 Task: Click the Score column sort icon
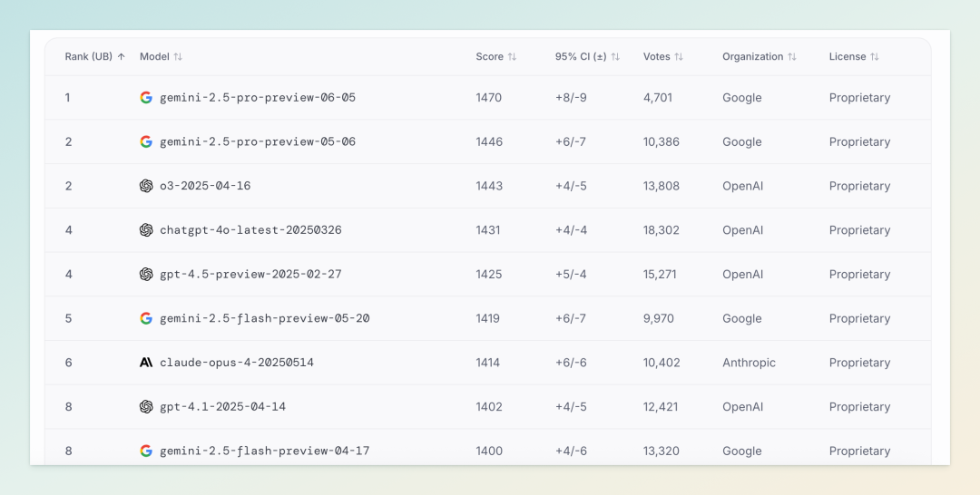(x=512, y=57)
